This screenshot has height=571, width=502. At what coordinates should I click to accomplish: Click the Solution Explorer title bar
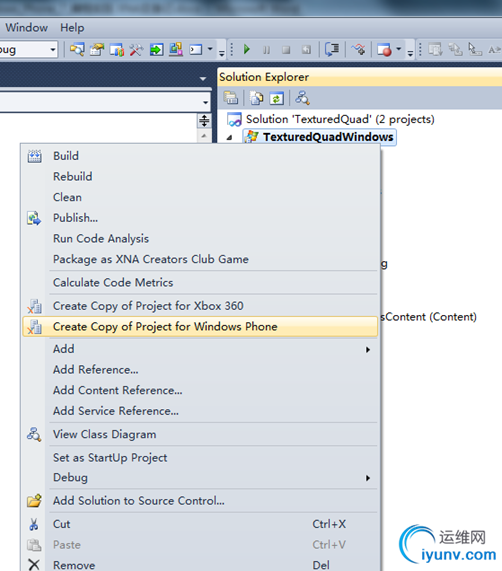pyautogui.click(x=360, y=77)
